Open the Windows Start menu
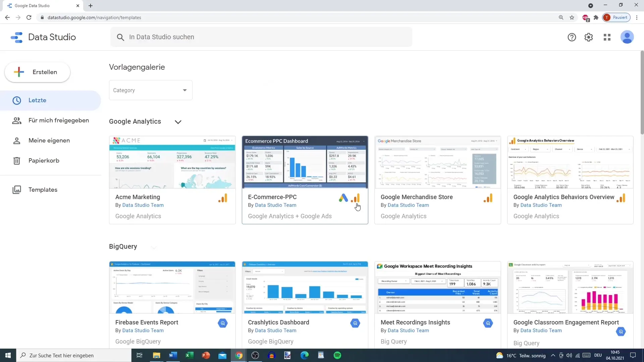The width and height of the screenshot is (644, 362). click(x=8, y=355)
